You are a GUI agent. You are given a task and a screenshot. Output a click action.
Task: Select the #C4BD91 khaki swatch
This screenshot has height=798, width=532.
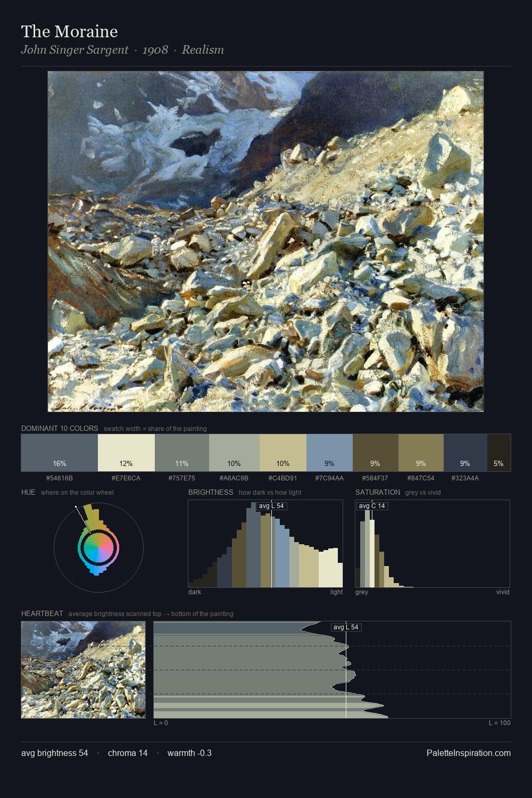(x=283, y=453)
